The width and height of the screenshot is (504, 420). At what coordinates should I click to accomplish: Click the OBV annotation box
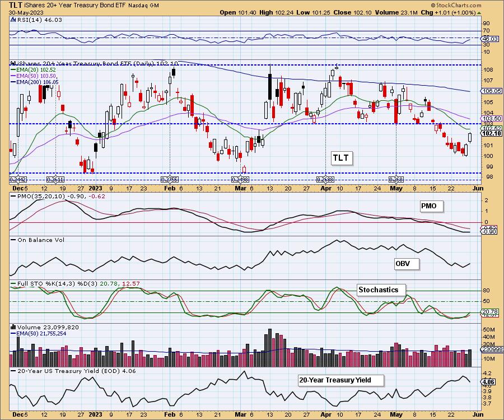point(407,264)
